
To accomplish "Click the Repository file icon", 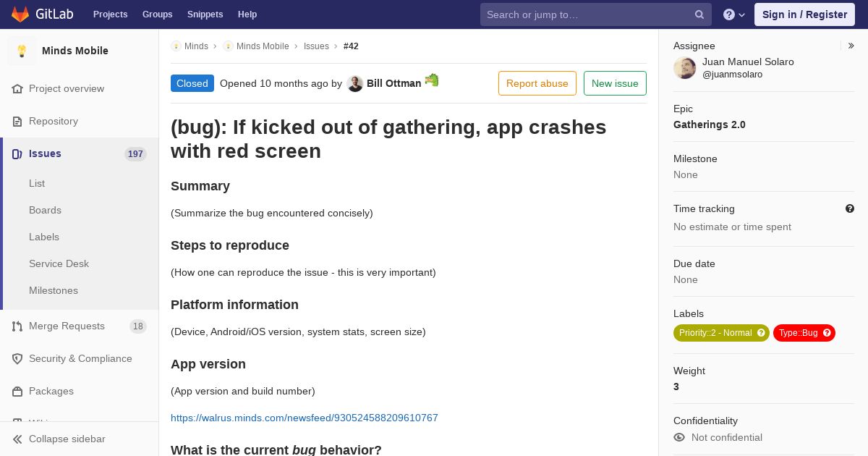I will (17, 121).
